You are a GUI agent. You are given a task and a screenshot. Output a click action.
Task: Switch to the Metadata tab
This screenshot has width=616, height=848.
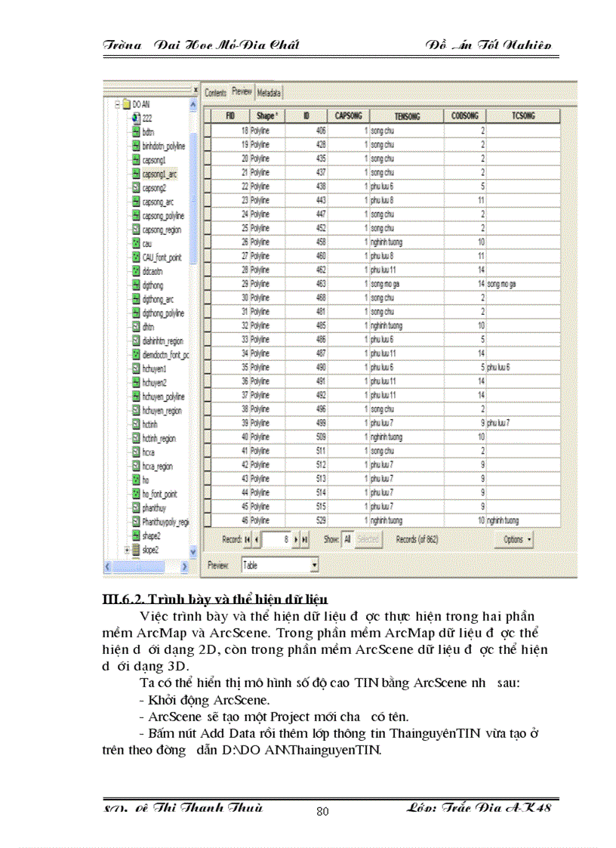click(x=269, y=92)
